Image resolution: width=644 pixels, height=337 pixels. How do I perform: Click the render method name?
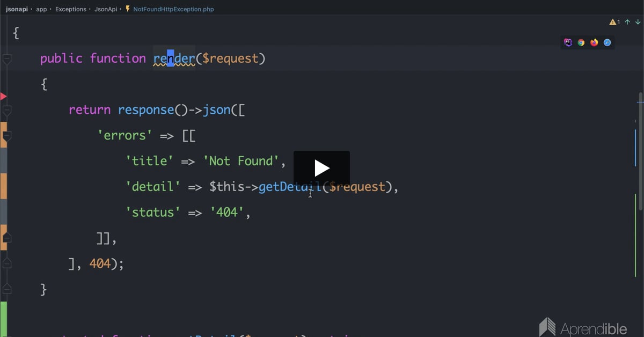(x=174, y=58)
